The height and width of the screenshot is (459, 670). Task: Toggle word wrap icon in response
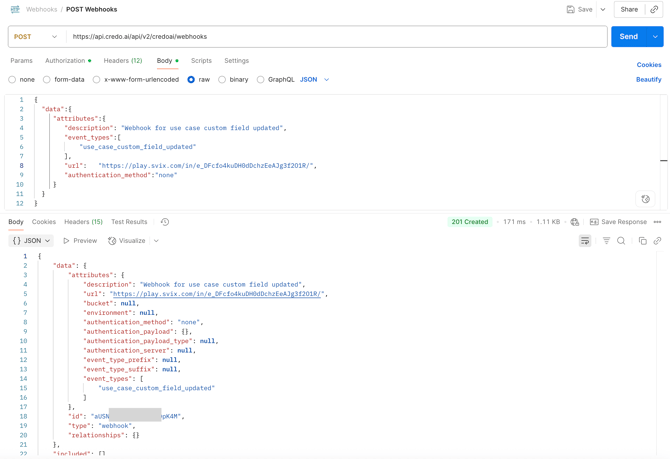click(x=585, y=241)
